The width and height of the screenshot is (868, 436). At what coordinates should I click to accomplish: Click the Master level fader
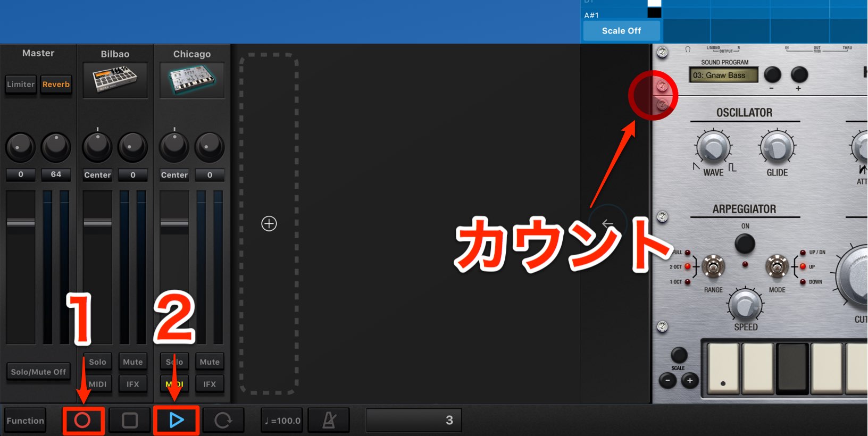click(21, 222)
